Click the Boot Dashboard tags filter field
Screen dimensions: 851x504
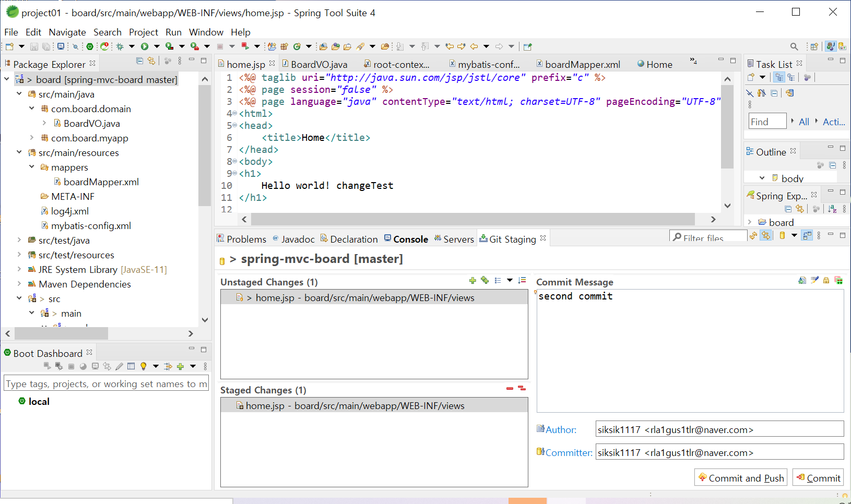pos(106,383)
